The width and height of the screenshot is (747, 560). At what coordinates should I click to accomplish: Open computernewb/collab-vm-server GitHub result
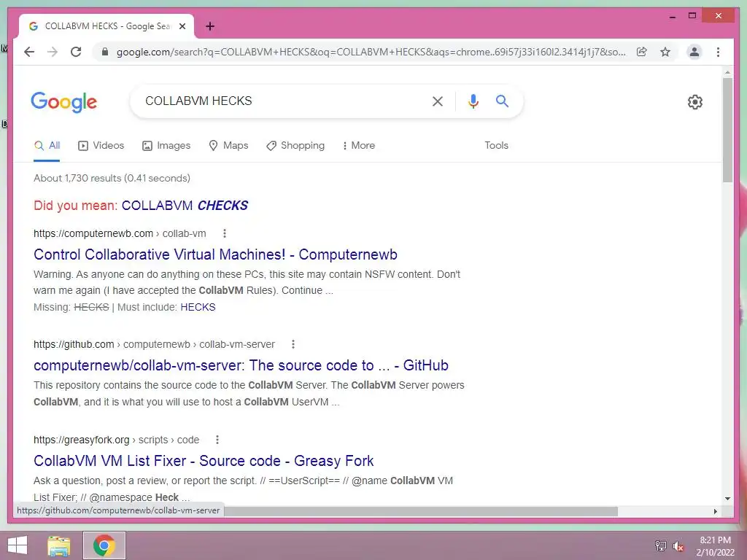(241, 366)
